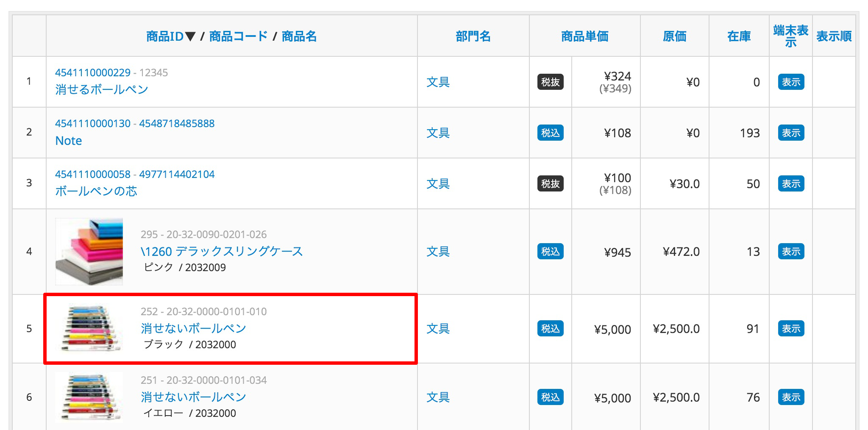The width and height of the screenshot is (868, 430).
Task: Sort table by 商品単価 header
Action: pos(584,36)
